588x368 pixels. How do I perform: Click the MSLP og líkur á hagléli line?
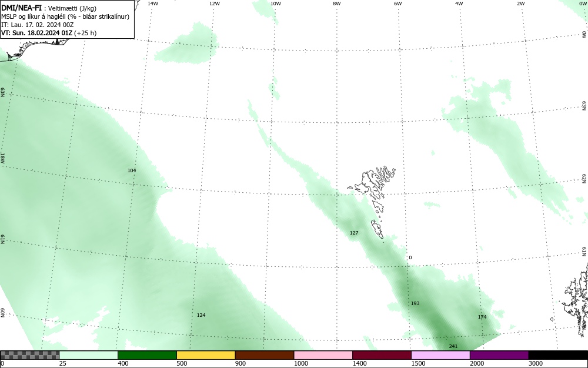tap(65, 16)
